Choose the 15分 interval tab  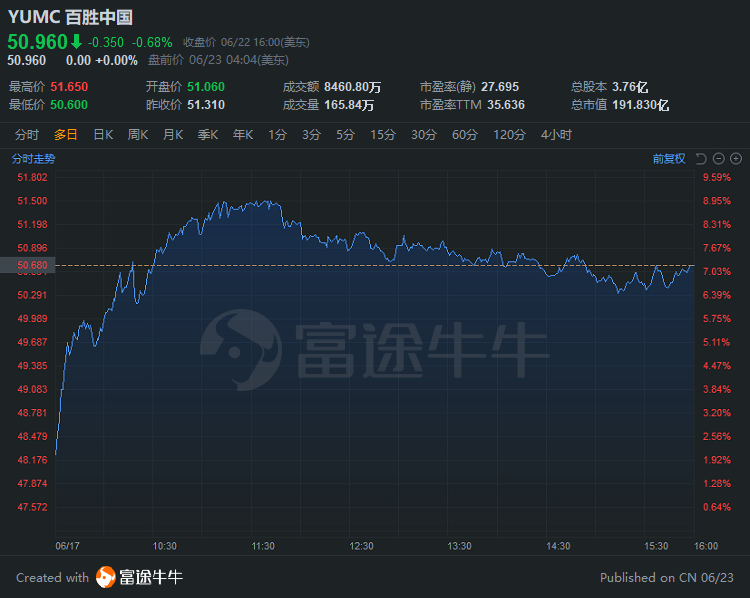[383, 135]
